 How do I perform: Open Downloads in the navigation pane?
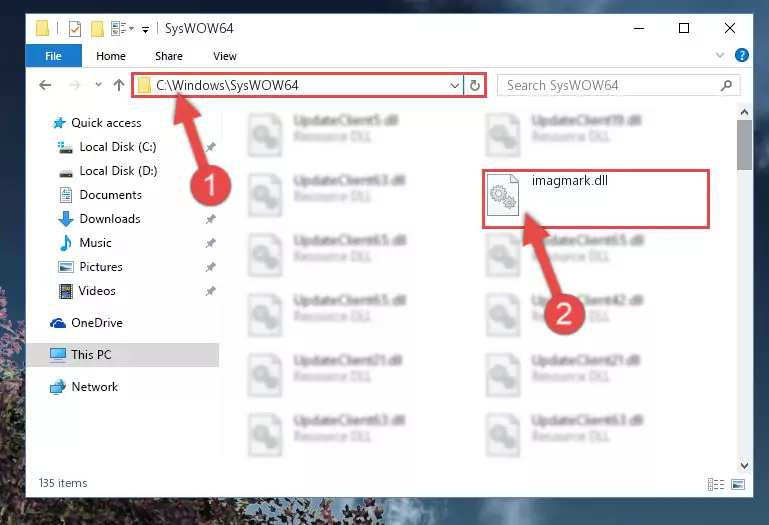tap(110, 219)
